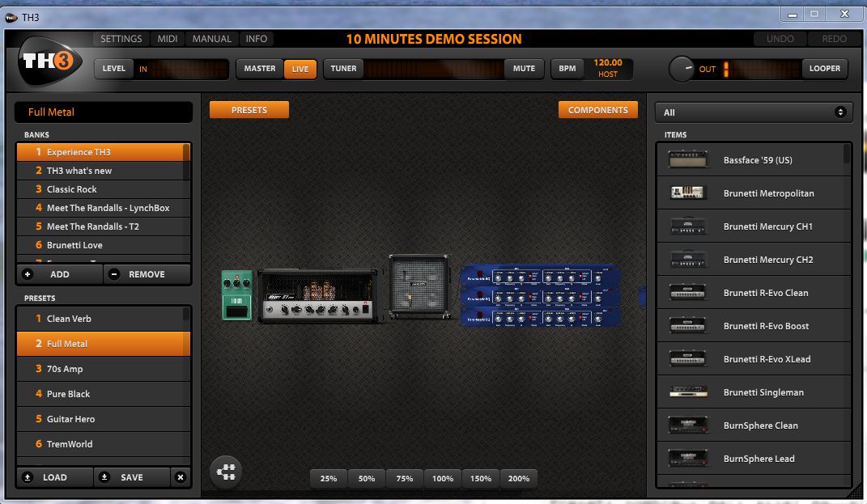Set zoom to 150%
Image resolution: width=867 pixels, height=504 pixels.
tap(481, 479)
